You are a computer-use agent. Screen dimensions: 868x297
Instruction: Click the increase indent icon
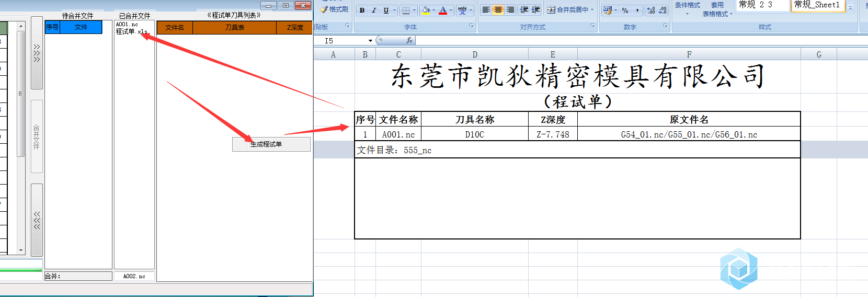point(536,10)
